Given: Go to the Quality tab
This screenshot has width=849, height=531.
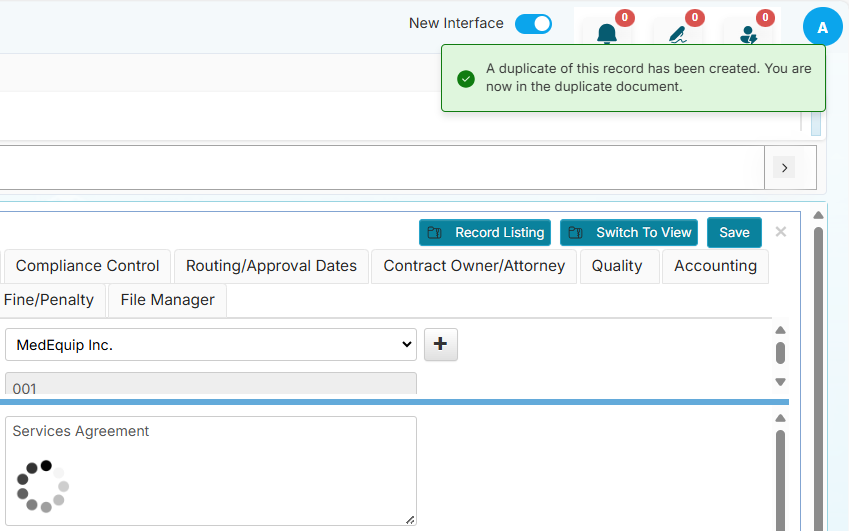Looking at the screenshot, I should pyautogui.click(x=616, y=266).
